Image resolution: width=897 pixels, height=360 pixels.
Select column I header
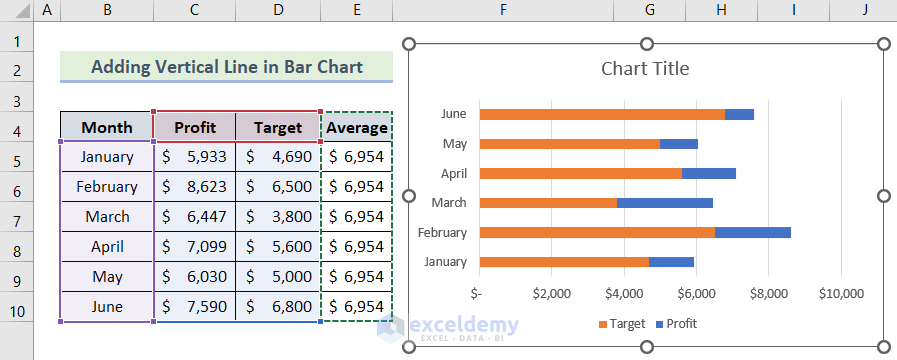[793, 10]
